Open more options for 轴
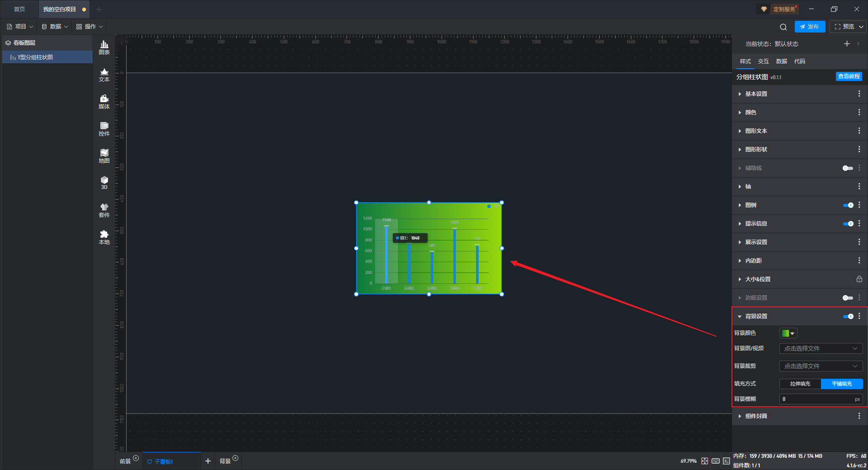Viewport: 868px width, 470px height. coord(859,186)
